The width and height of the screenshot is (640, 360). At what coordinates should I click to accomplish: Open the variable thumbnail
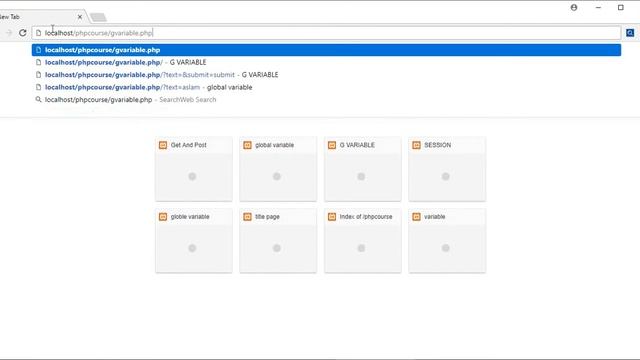[447, 240]
